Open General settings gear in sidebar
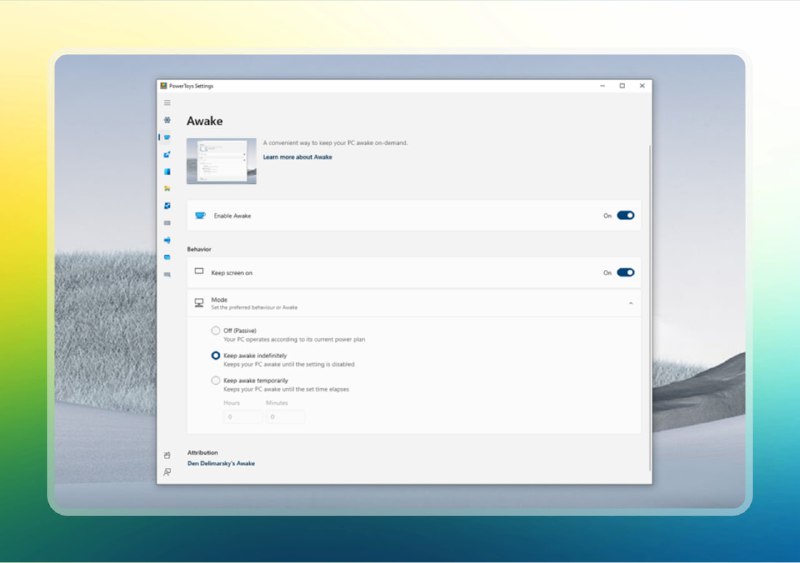800x563 pixels. click(x=167, y=120)
